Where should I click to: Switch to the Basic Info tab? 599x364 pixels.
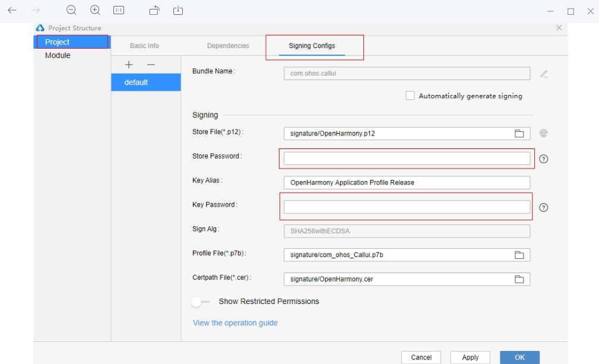(144, 46)
